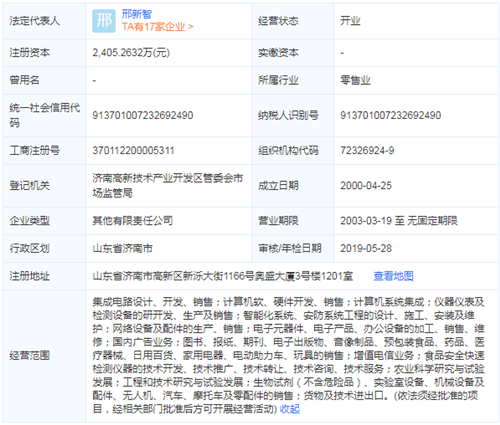Click the 邢 avatar icon
Image resolution: width=500 pixels, height=425 pixels.
tap(104, 21)
